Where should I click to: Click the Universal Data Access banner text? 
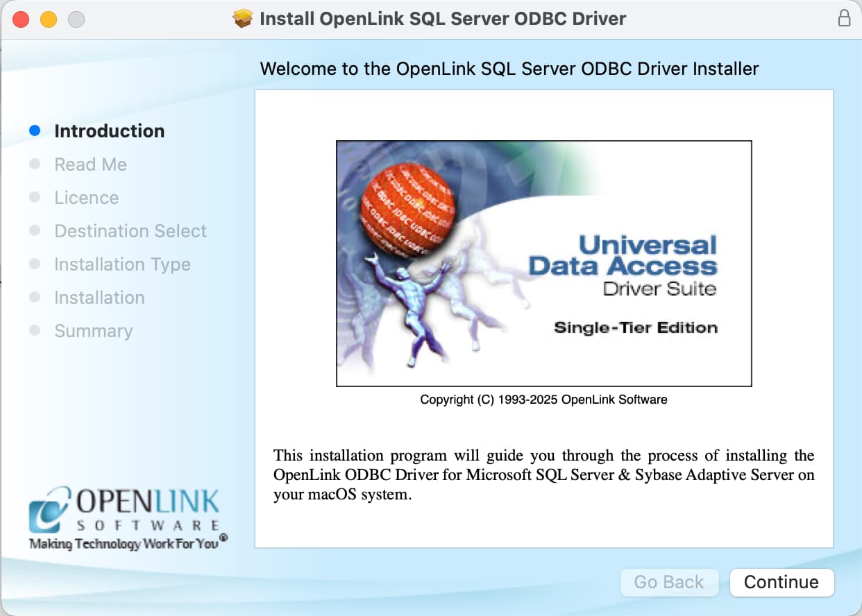pyautogui.click(x=623, y=255)
